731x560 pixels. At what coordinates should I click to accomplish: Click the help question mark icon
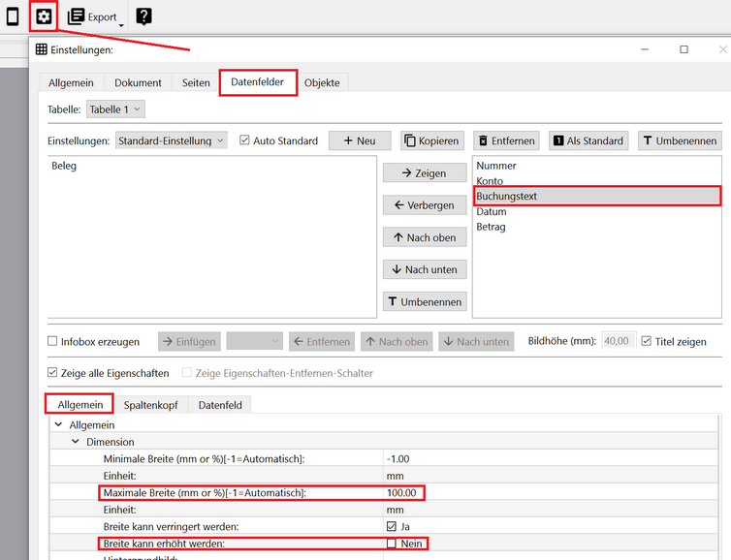143,16
